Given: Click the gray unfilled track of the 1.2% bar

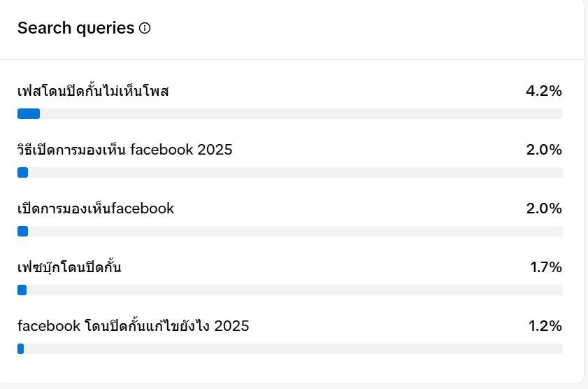Looking at the screenshot, I should (x=294, y=349).
